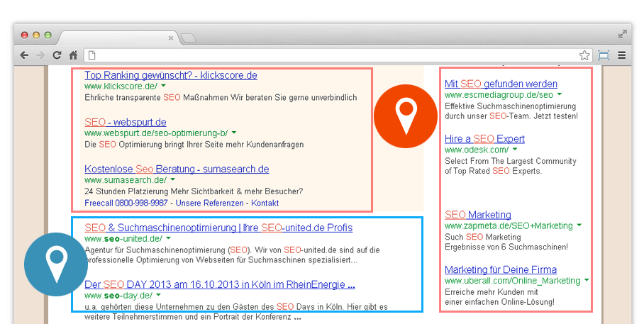The image size is (644, 324).
Task: Open the Chrome hamburger menu
Action: click(622, 55)
